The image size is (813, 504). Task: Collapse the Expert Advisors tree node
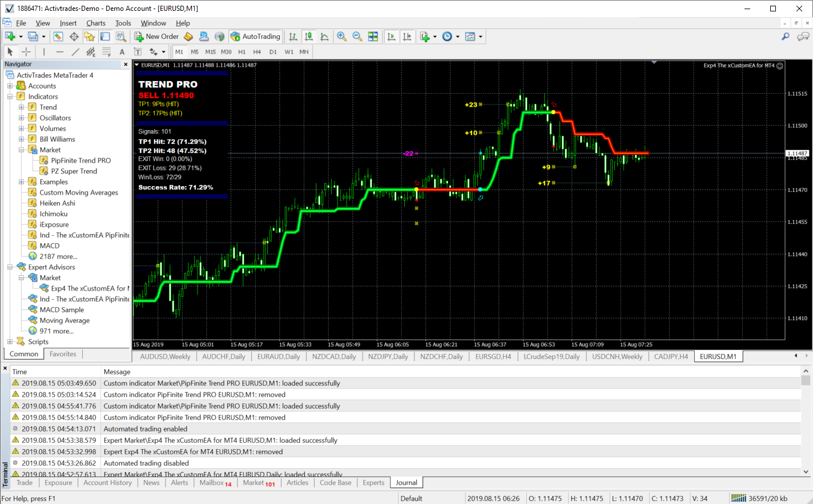(x=10, y=267)
